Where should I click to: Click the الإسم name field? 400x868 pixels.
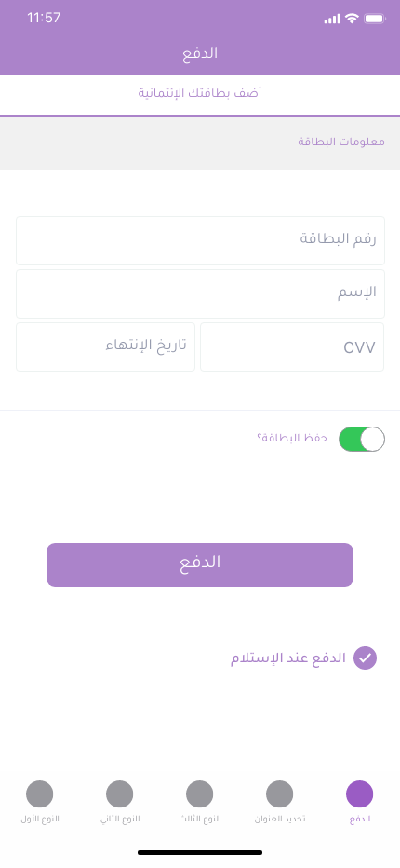point(200,294)
